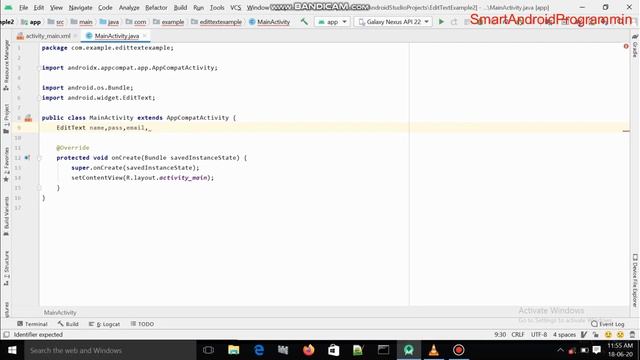Open the app run configuration dropdown
The height and width of the screenshot is (360, 640).
point(332,22)
